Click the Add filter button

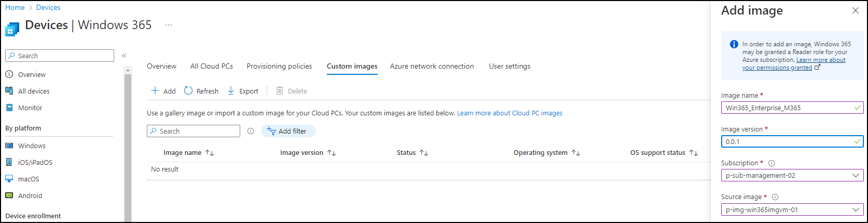tap(288, 131)
